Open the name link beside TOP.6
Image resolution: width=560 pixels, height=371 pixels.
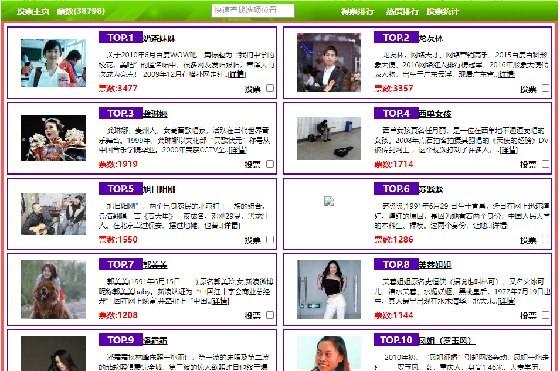click(x=431, y=189)
